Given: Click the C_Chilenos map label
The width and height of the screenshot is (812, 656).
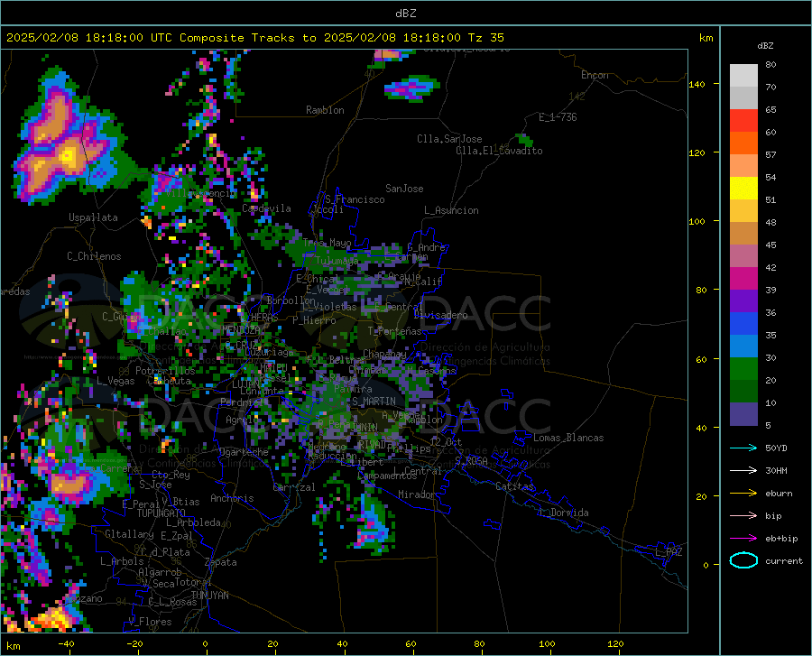Looking at the screenshot, I should click(94, 256).
